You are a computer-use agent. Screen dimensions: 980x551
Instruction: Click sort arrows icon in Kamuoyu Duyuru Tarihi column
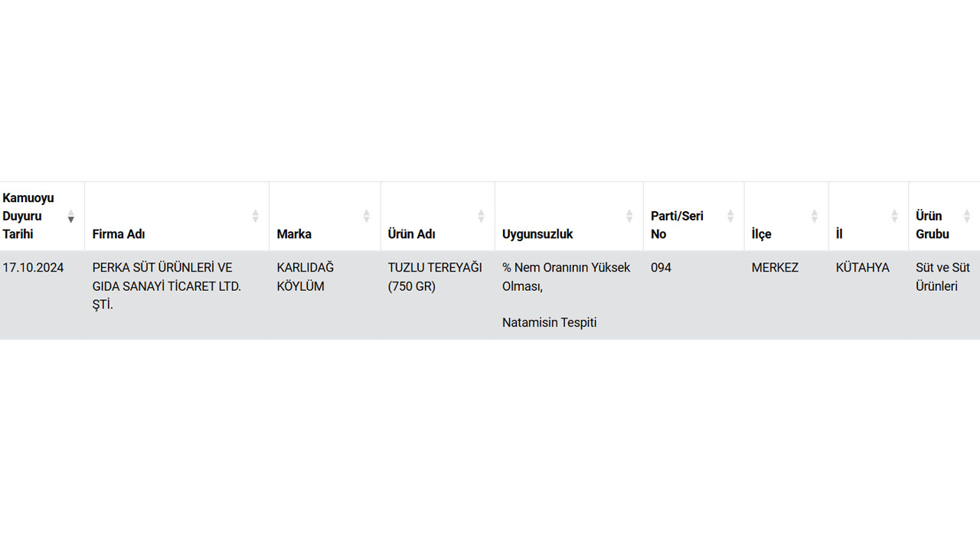(71, 217)
